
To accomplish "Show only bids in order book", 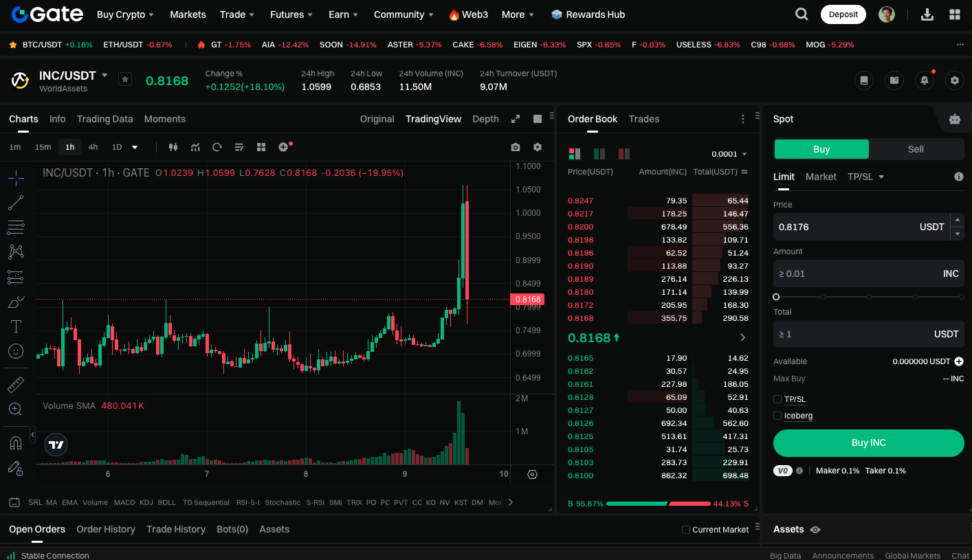I will pyautogui.click(x=599, y=154).
